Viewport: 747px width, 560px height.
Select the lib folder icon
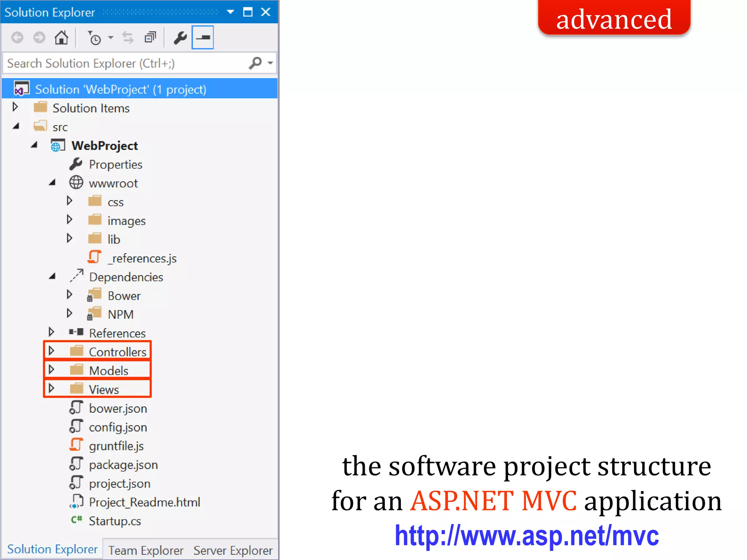(x=95, y=238)
